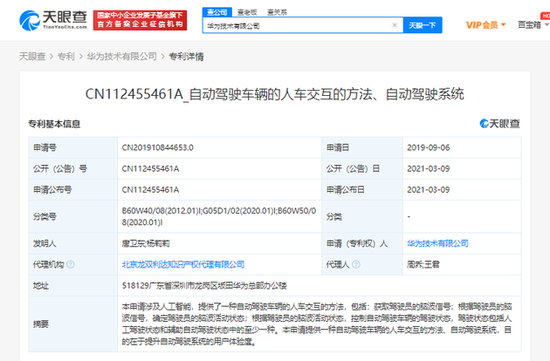Open applicant link 华为技术有限公司 in table
The image size is (550, 361).
(x=438, y=243)
